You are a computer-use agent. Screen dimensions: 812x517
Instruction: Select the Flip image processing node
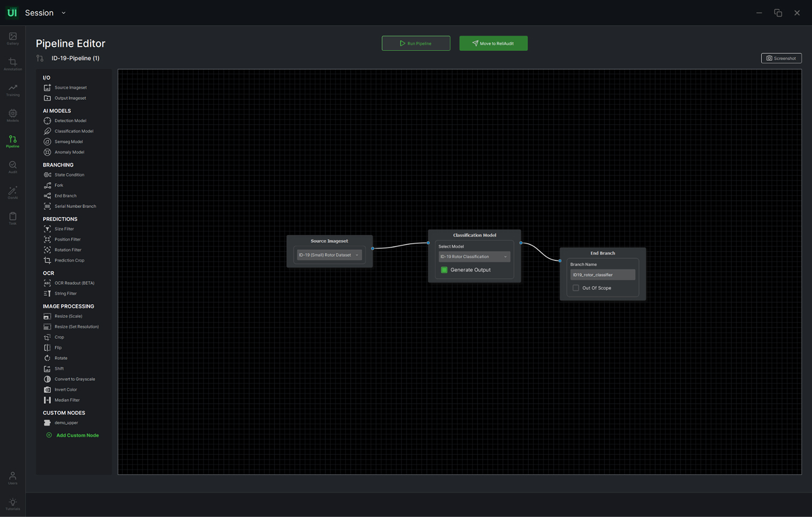click(x=53, y=348)
